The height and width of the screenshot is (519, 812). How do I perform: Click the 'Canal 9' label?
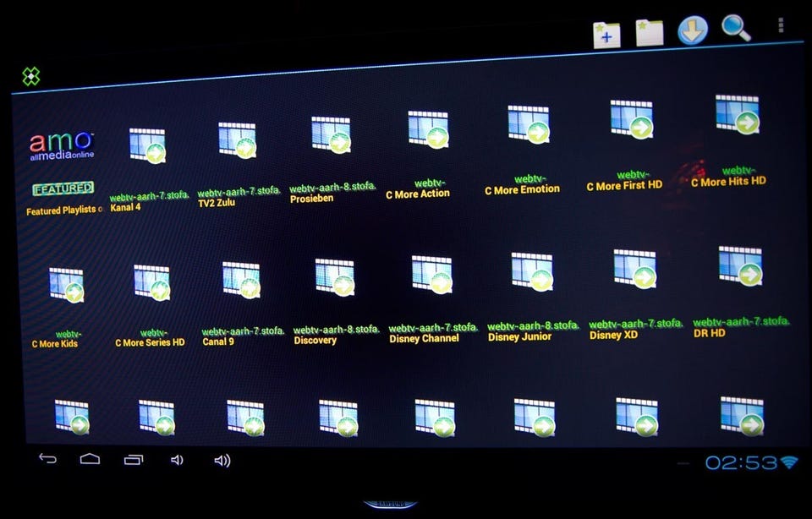(218, 341)
